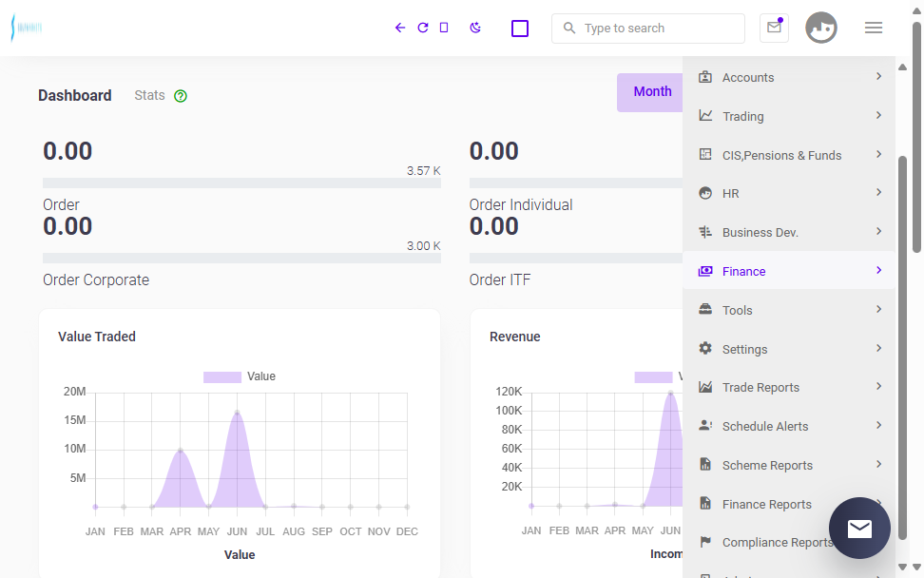The width and height of the screenshot is (924, 578).
Task: Click the 3.57 K value
Action: [423, 171]
